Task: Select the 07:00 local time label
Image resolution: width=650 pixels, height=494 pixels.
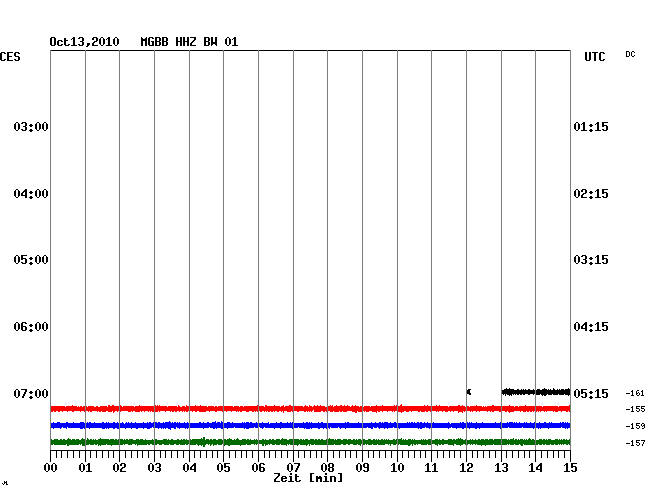Action: (x=31, y=393)
